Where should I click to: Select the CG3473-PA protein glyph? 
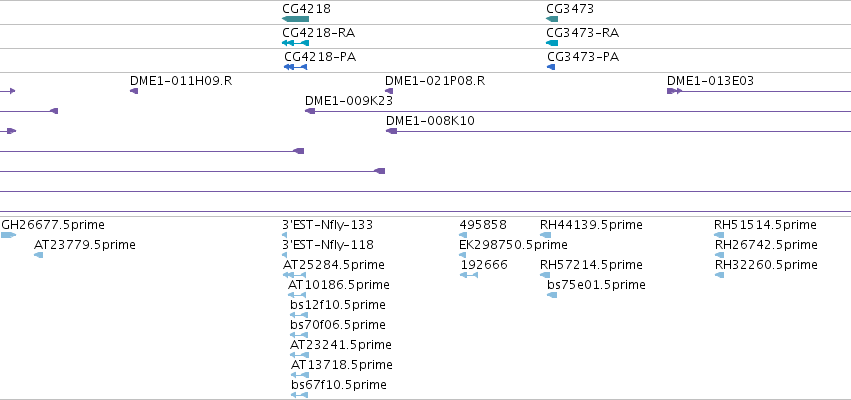(551, 67)
